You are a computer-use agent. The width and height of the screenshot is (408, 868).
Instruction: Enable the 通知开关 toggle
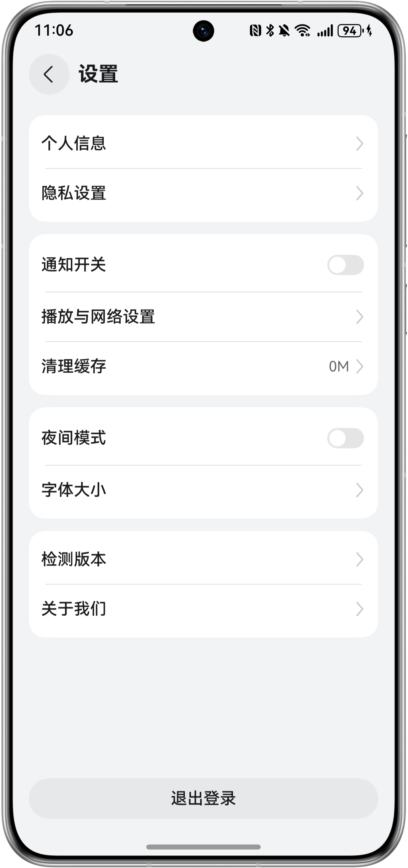(345, 265)
